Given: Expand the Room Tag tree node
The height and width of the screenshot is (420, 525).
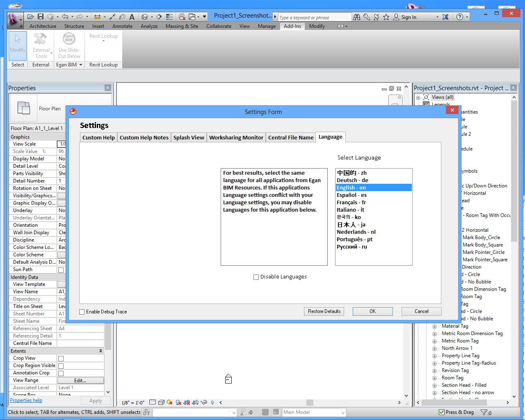Looking at the screenshot, I should click(x=434, y=378).
